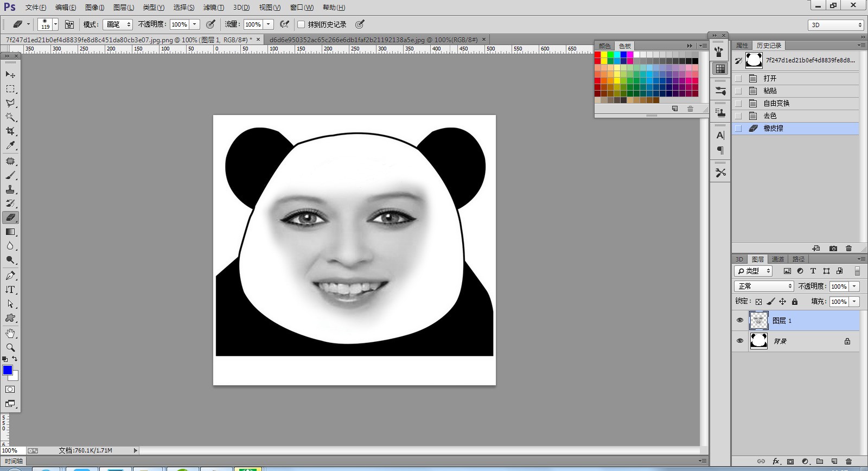Select the Crop tool
The height and width of the screenshot is (471, 868).
point(10,131)
